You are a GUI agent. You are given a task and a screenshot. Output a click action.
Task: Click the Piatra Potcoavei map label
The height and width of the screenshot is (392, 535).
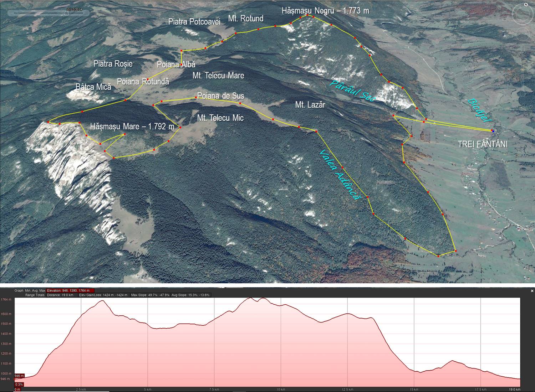click(194, 22)
